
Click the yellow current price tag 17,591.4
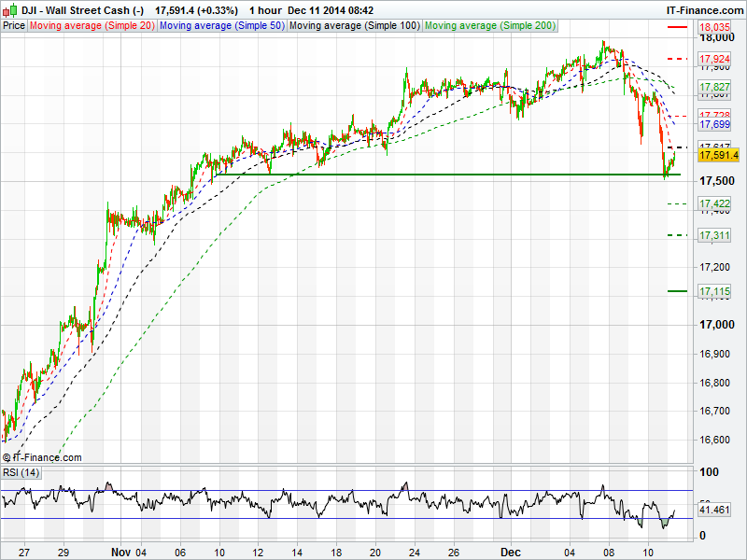(x=718, y=156)
